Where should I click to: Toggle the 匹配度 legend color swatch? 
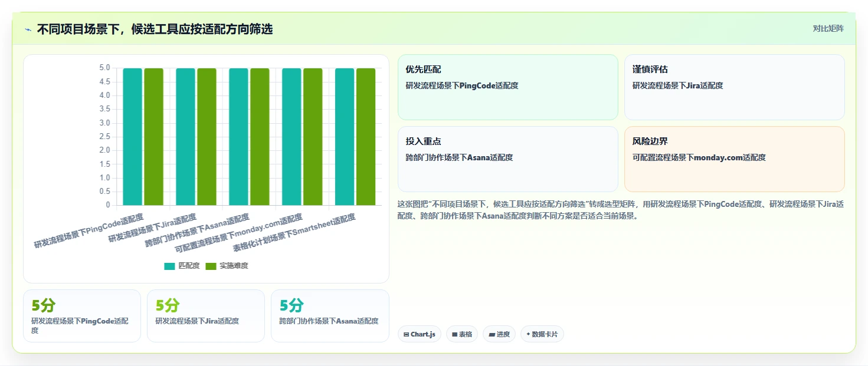pyautogui.click(x=169, y=266)
